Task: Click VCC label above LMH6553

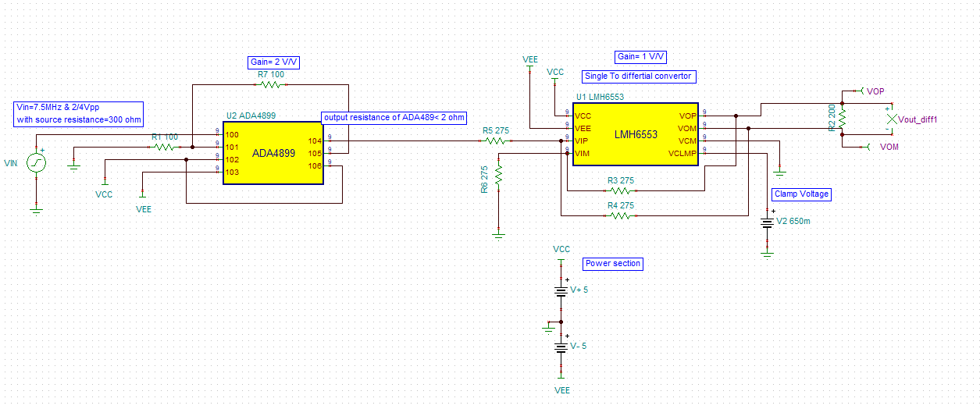Action: [x=555, y=72]
